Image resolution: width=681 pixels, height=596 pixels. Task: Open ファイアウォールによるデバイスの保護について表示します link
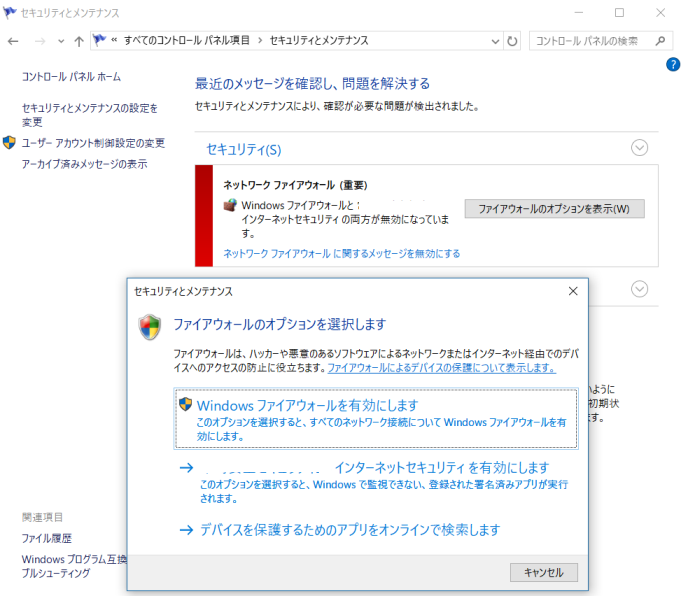[x=442, y=368]
